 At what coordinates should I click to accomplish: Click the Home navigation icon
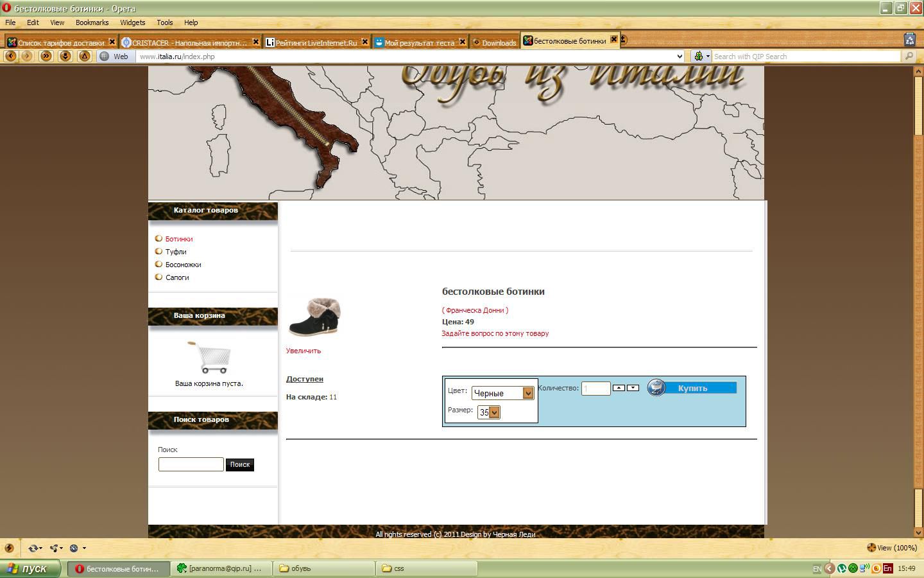click(84, 57)
